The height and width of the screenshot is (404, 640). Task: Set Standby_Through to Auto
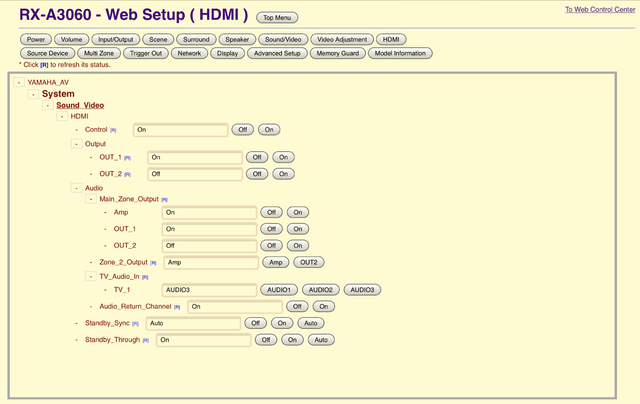tap(321, 340)
